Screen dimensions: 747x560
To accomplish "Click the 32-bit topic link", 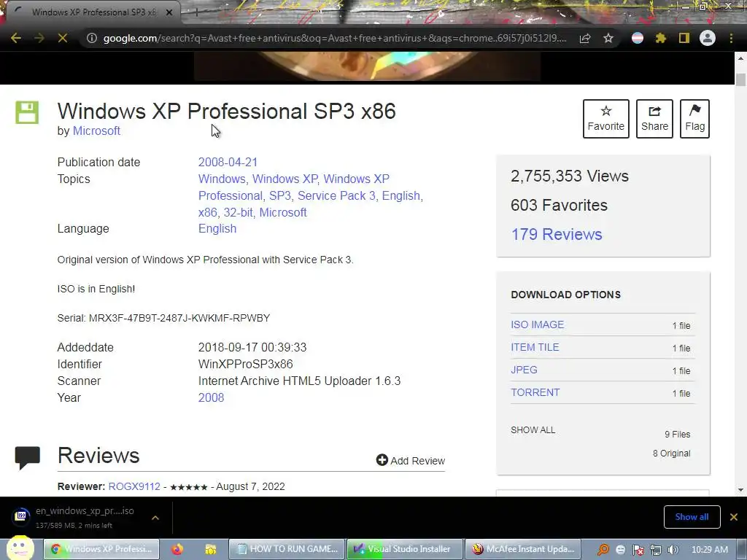I will (x=239, y=212).
